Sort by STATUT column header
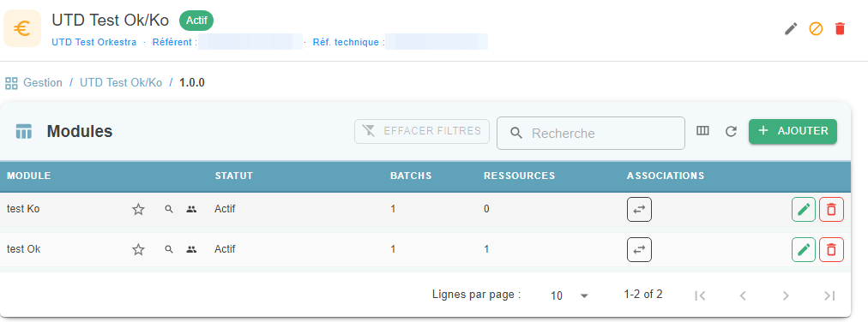This screenshot has width=868, height=322. pyautogui.click(x=233, y=176)
